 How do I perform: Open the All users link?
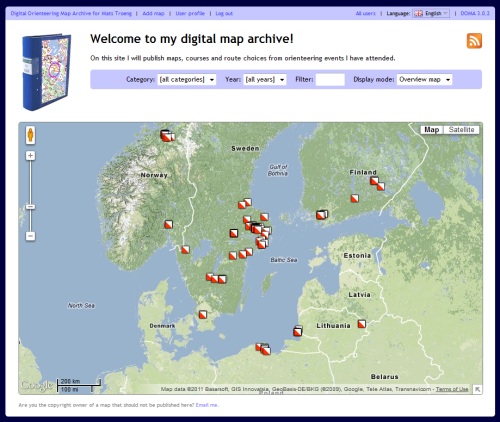[365, 13]
